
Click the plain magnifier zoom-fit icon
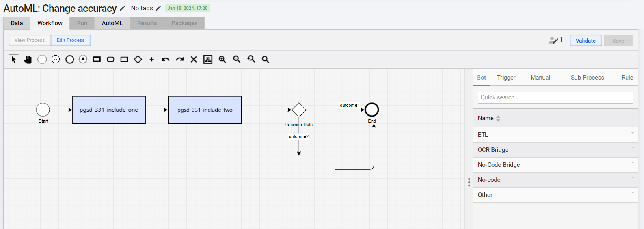coord(266,59)
